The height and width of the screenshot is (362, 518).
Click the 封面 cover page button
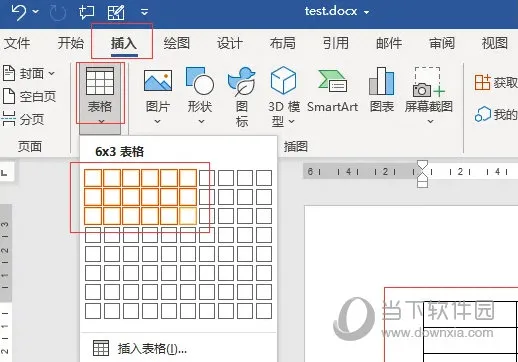pyautogui.click(x=29, y=73)
